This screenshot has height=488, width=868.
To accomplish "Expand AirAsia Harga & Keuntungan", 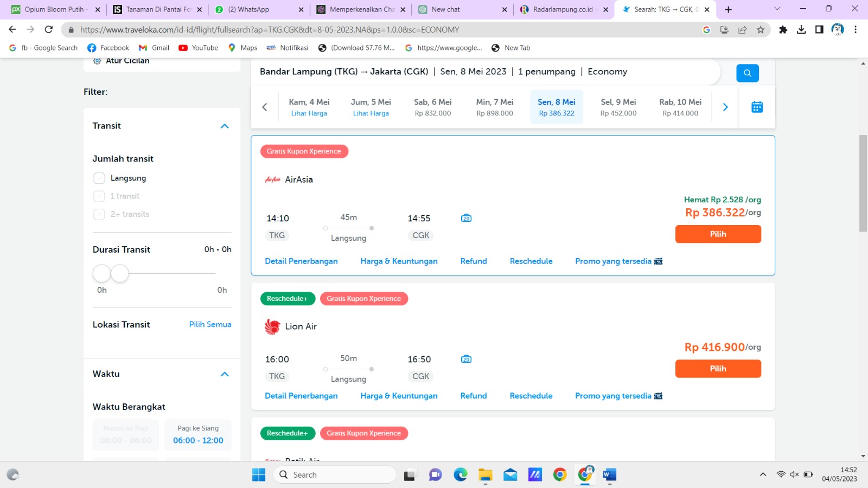I will point(399,261).
